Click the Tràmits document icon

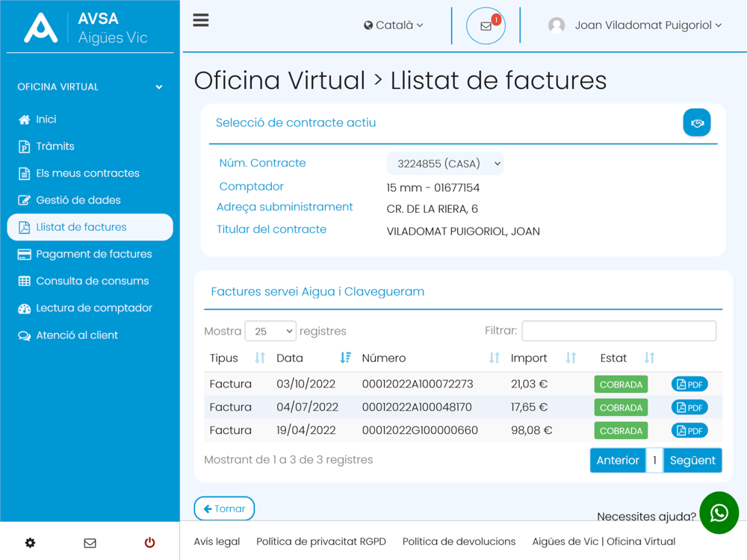(x=25, y=146)
